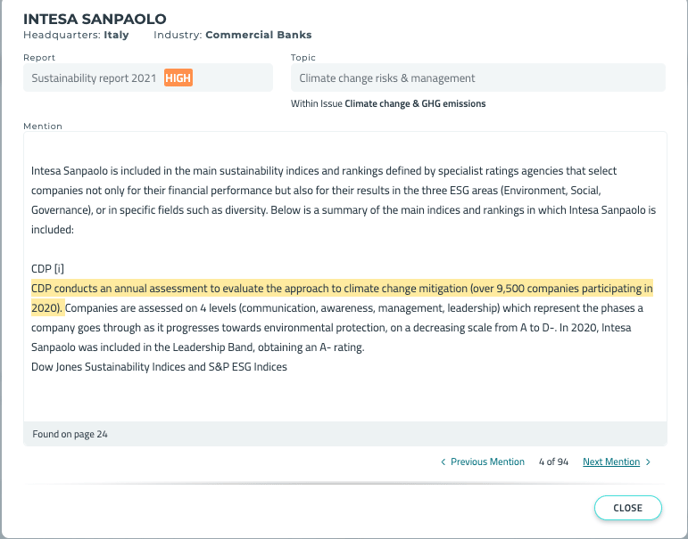Click the right chevron beside Next Mention
This screenshot has width=688, height=539.
pos(648,462)
